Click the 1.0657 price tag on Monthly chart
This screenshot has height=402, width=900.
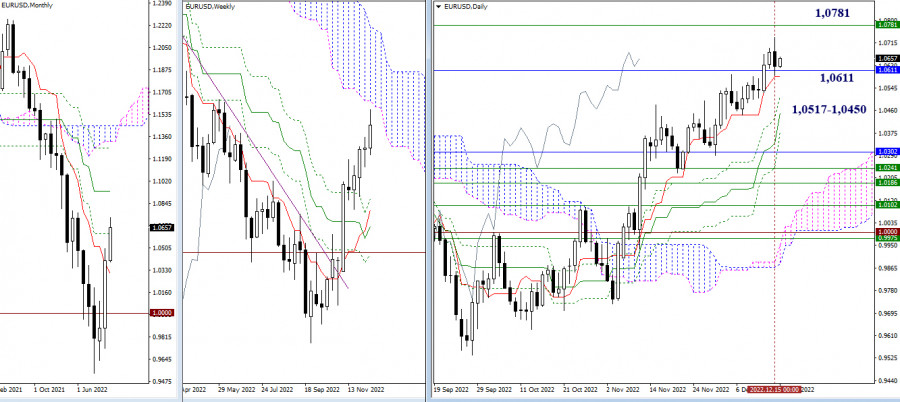(x=160, y=227)
